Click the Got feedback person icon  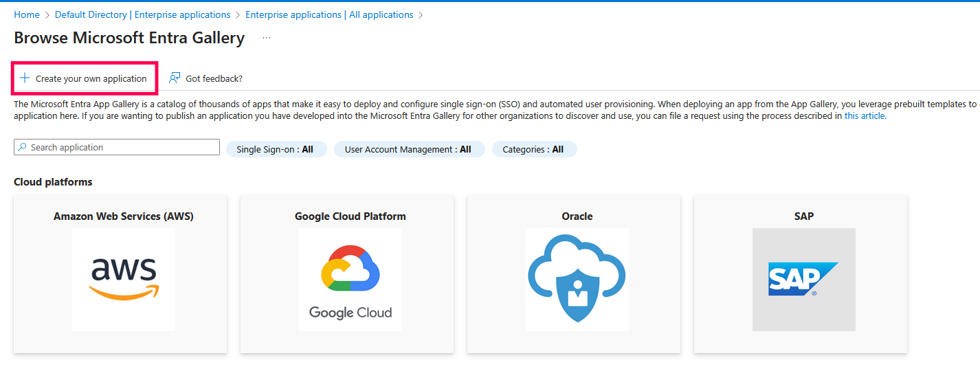pyautogui.click(x=175, y=78)
